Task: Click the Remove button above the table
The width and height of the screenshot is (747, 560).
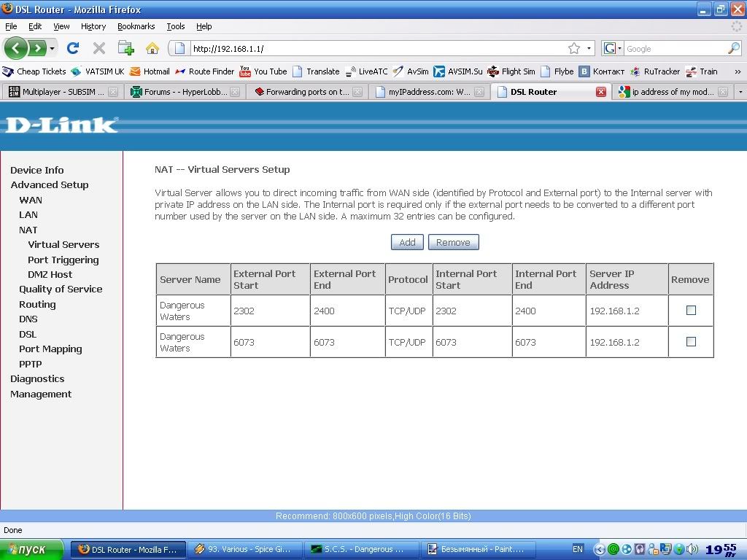Action: (454, 242)
